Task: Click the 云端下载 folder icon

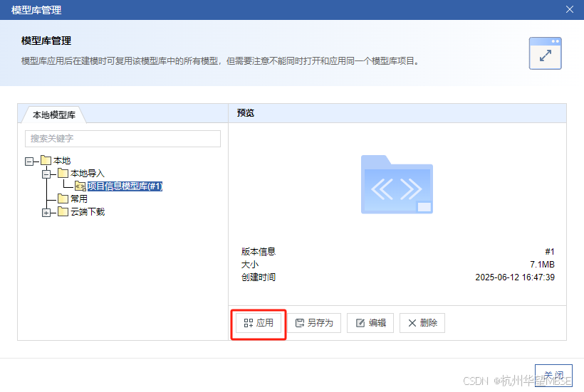Action: [63, 211]
